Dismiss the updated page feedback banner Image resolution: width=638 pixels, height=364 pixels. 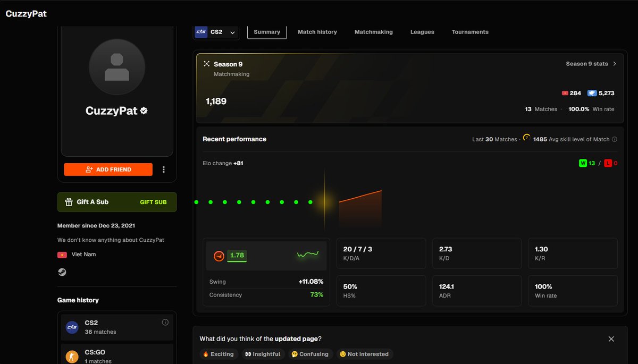click(x=611, y=339)
